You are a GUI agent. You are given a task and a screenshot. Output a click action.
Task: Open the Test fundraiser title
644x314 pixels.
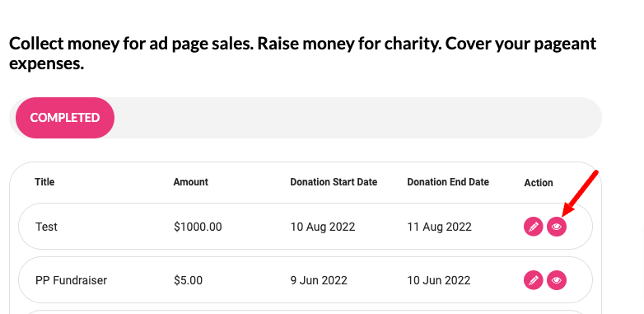(x=46, y=227)
